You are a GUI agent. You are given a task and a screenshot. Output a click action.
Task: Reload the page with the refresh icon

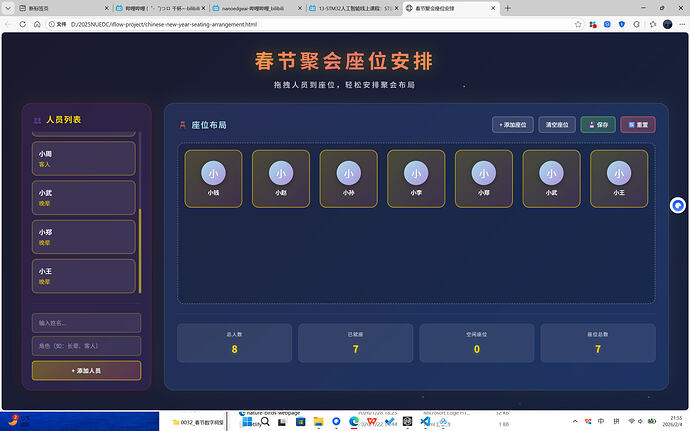tap(22, 24)
